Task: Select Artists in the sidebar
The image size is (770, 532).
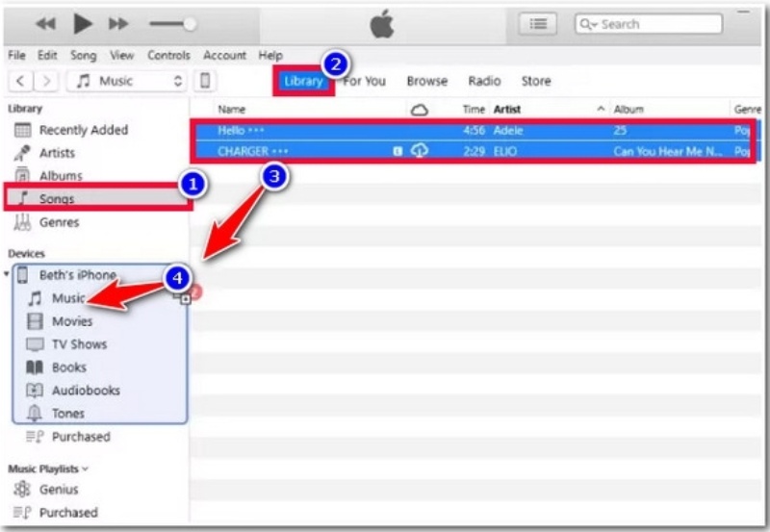Action: click(57, 153)
